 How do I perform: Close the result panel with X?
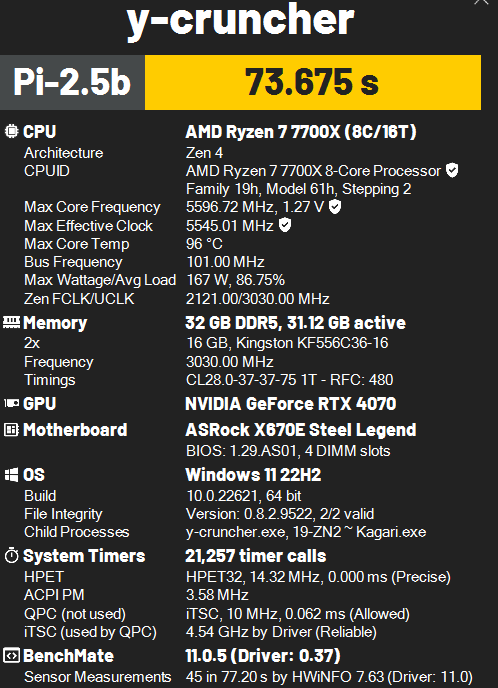[x=481, y=2]
